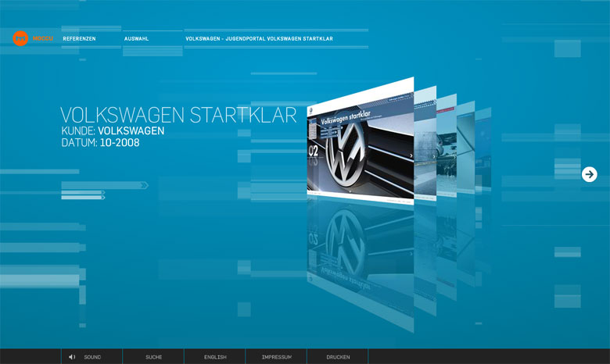Click DRUCKEN to print the page
Image resolution: width=610 pixels, height=364 pixels.
tap(339, 357)
